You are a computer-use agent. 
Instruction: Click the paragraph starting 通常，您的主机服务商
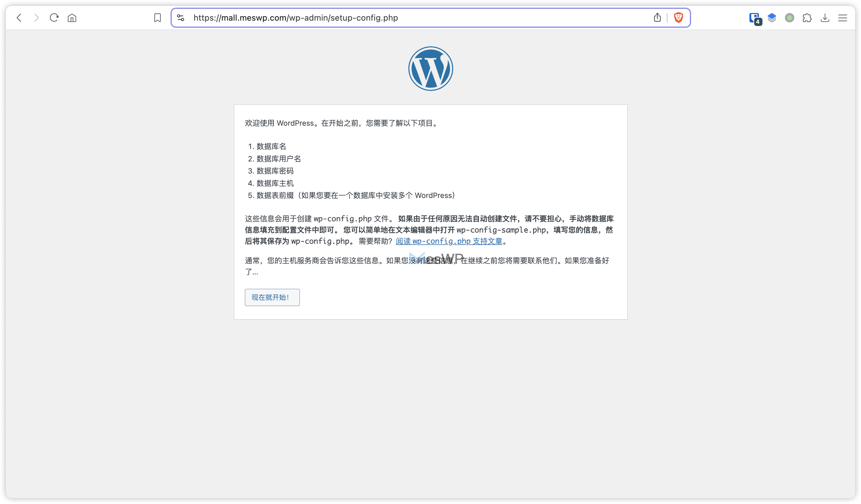pyautogui.click(x=427, y=266)
